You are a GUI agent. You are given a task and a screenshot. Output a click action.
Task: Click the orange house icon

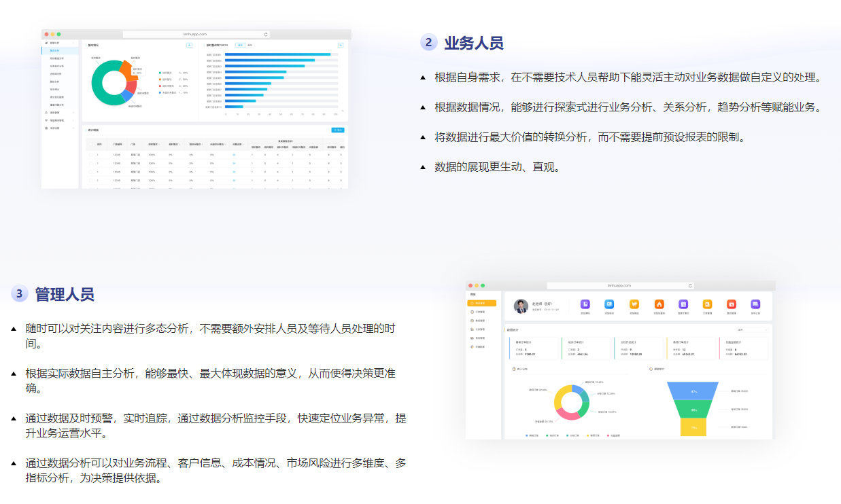pyautogui.click(x=659, y=304)
